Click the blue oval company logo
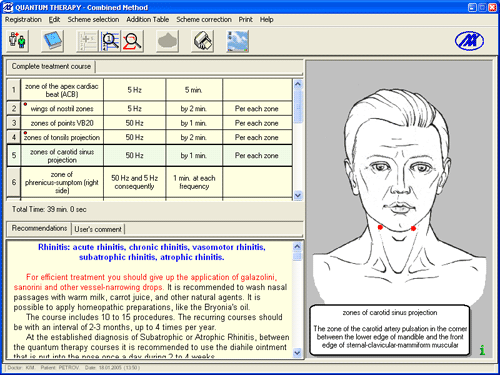500x375 pixels. (x=469, y=41)
